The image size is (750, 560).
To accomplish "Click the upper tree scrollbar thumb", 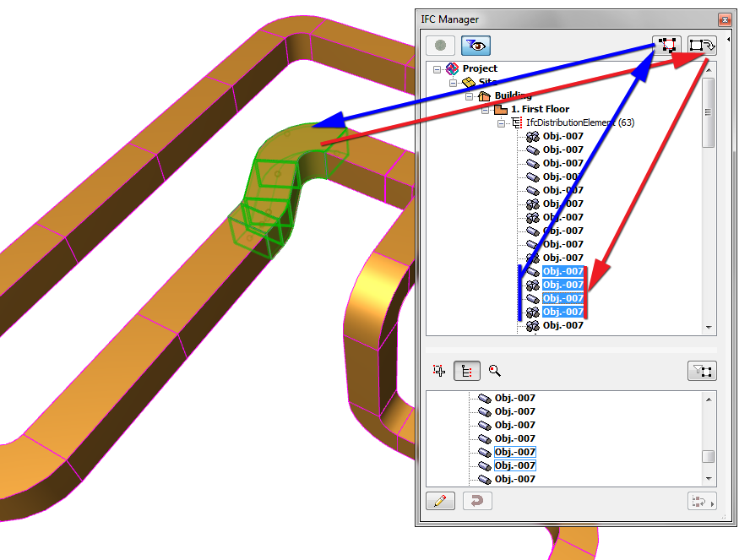I will [709, 112].
